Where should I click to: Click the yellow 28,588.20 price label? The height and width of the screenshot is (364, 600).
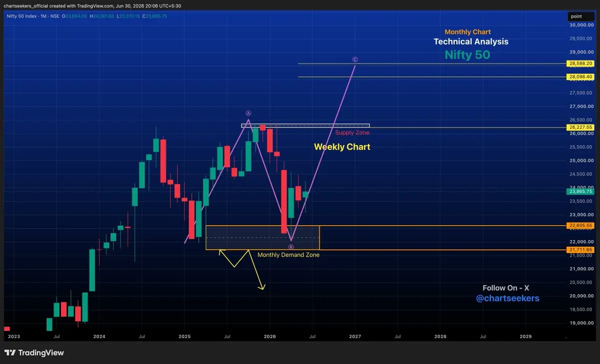(580, 63)
